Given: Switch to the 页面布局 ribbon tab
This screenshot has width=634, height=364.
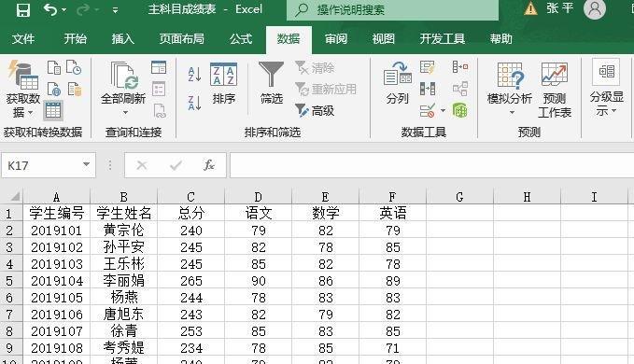Looking at the screenshot, I should point(181,39).
